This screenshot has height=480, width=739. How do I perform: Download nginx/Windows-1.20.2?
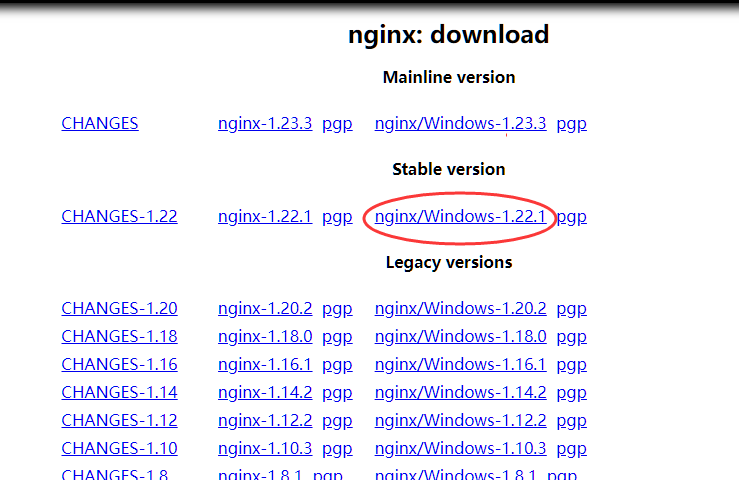click(x=460, y=308)
